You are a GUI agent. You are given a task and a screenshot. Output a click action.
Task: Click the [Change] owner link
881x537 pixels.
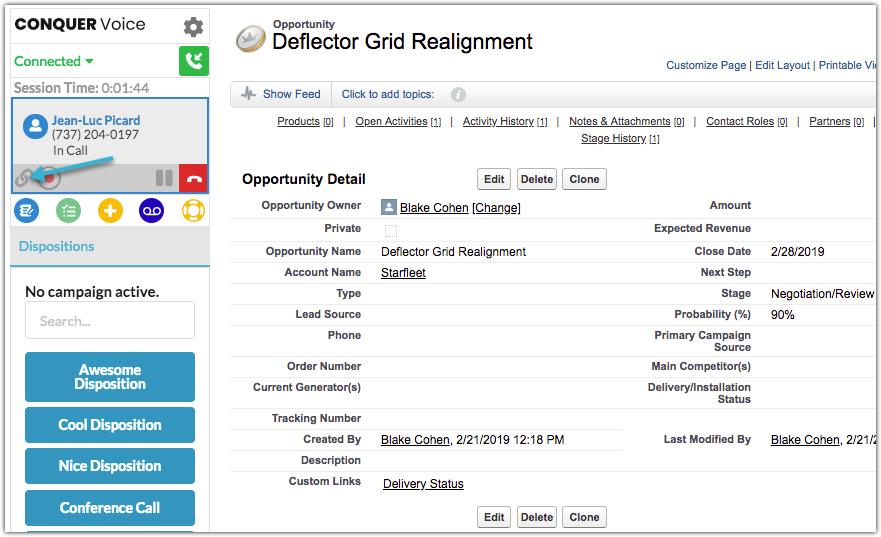[496, 208]
